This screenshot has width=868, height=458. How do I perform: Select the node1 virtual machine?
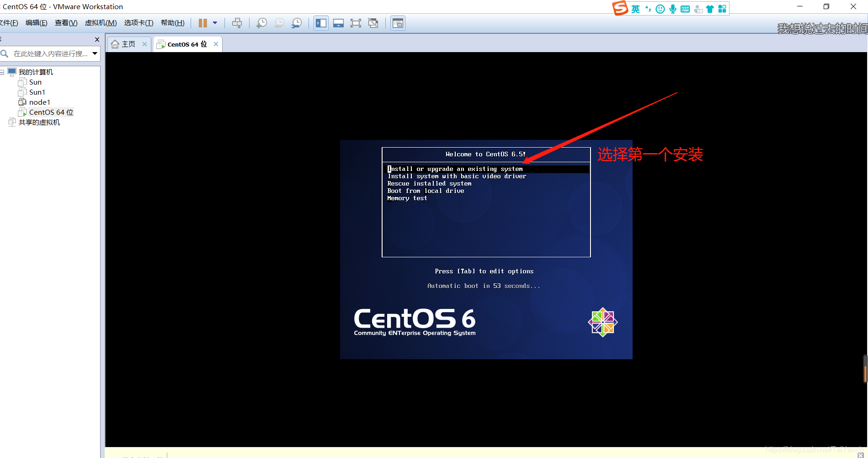pos(40,102)
